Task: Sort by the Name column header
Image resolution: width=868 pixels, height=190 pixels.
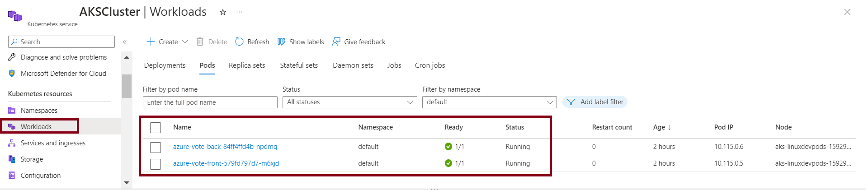Action: (182, 127)
